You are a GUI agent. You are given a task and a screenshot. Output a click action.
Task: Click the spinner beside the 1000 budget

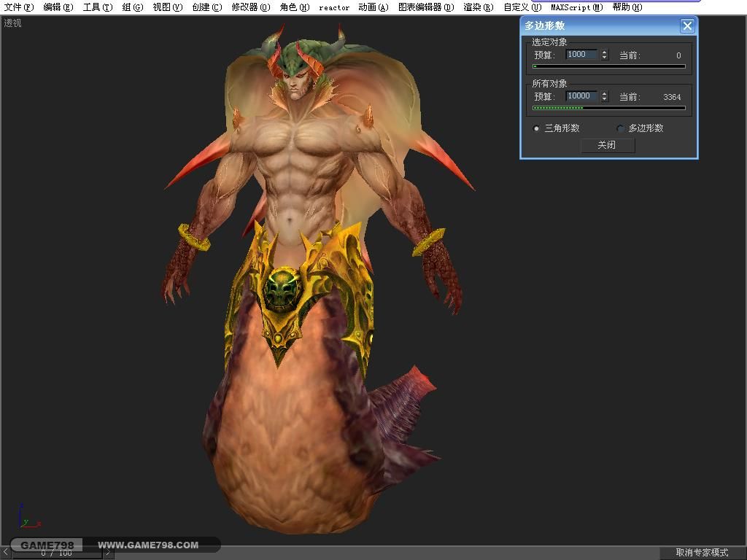point(605,55)
